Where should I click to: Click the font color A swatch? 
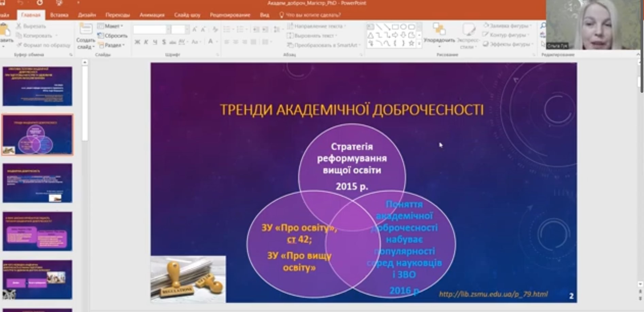point(210,41)
